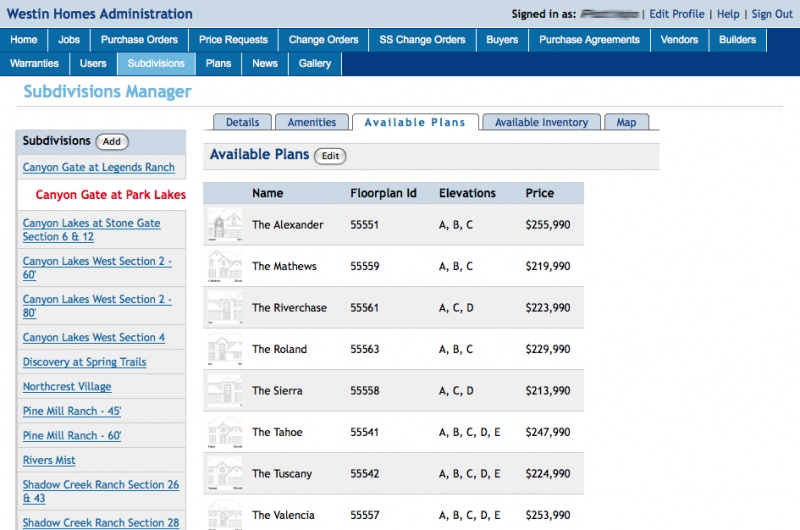Select Canyon Gate at Park Lakes
The width and height of the screenshot is (800, 530).
pos(111,195)
